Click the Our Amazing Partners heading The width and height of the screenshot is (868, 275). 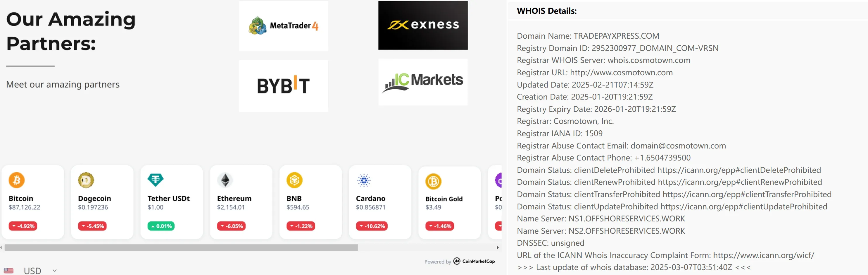coord(71,31)
